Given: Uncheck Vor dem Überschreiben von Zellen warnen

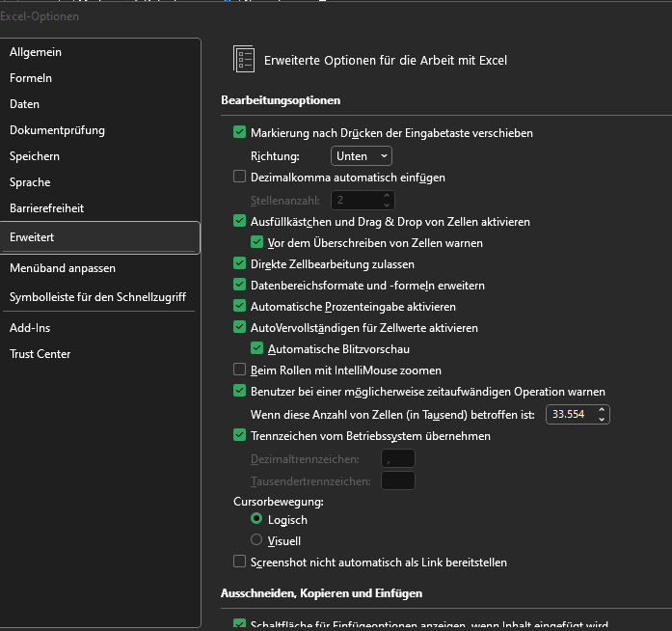Looking at the screenshot, I should pyautogui.click(x=256, y=242).
